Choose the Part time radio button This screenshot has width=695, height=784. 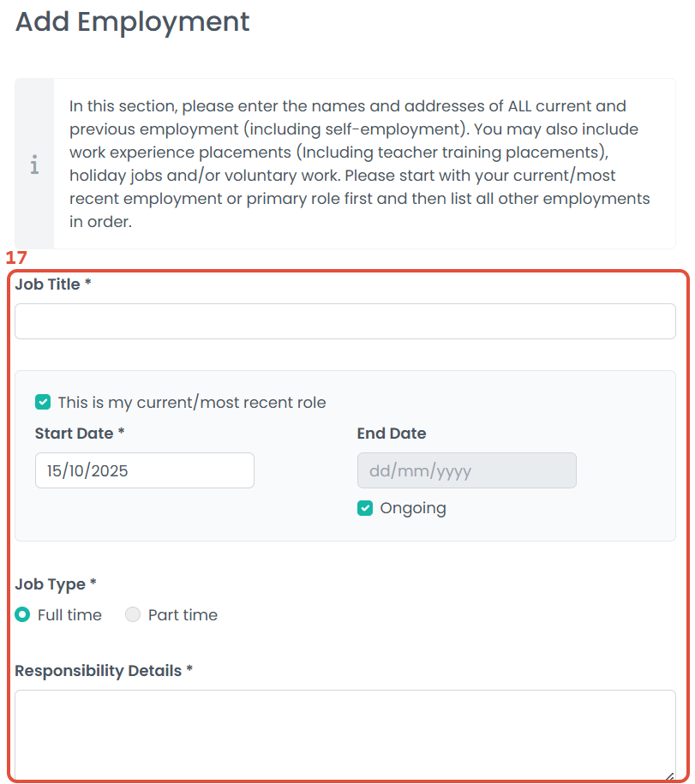tap(133, 614)
